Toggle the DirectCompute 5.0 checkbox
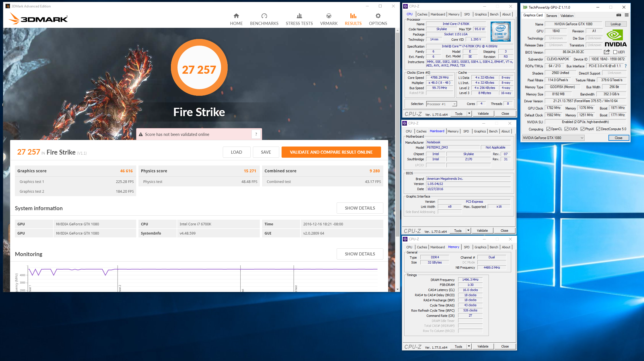Image resolution: width=644 pixels, height=361 pixels. pos(598,129)
